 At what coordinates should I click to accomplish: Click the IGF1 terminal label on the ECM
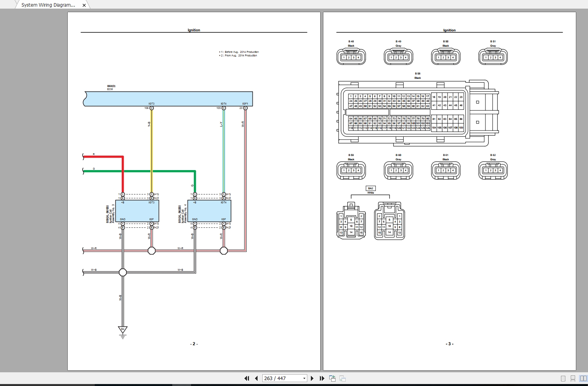[245, 104]
